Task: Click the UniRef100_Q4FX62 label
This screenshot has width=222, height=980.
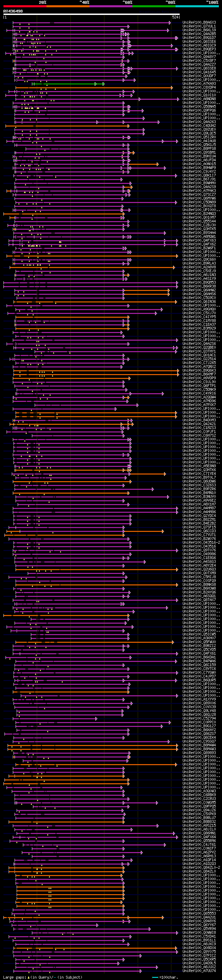Action: 199,244
